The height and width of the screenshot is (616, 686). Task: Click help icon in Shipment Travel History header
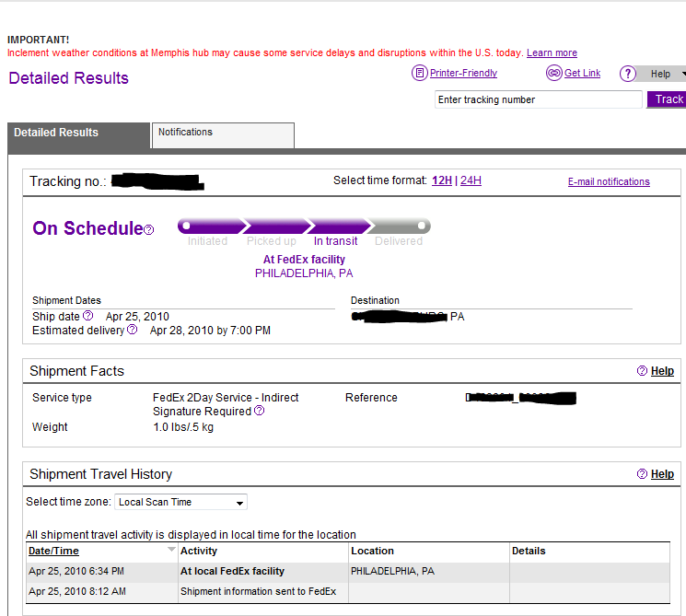(642, 474)
